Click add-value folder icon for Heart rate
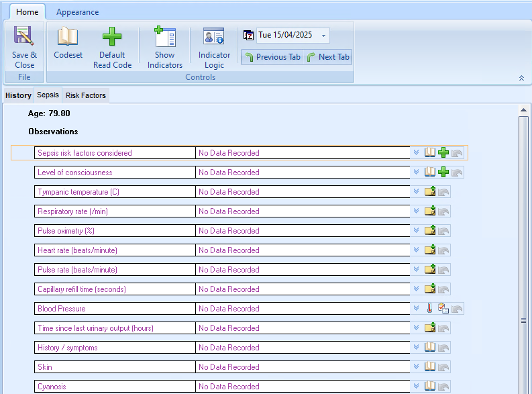Viewport: 532px width, 394px height. (x=430, y=250)
